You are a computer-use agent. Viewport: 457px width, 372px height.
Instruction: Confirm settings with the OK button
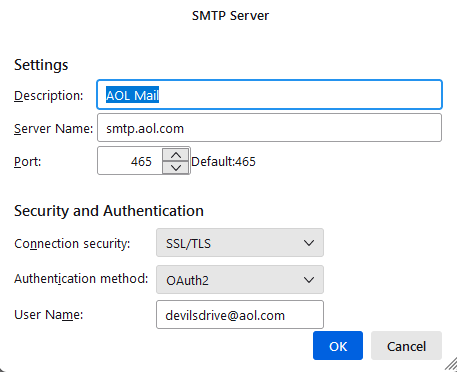[x=338, y=346]
